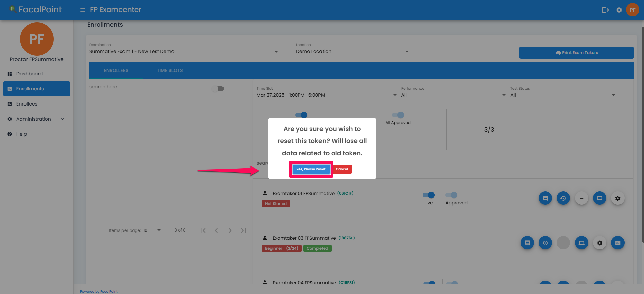Click the hamburger menu icon

(x=83, y=10)
